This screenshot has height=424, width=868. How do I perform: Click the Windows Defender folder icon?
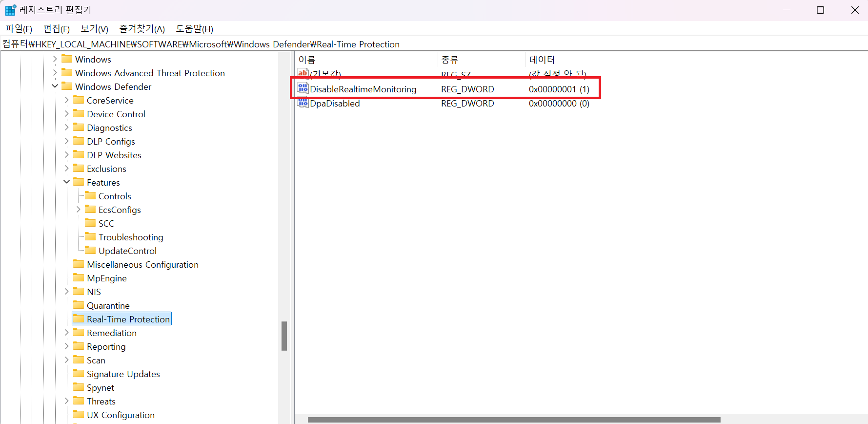click(x=67, y=86)
